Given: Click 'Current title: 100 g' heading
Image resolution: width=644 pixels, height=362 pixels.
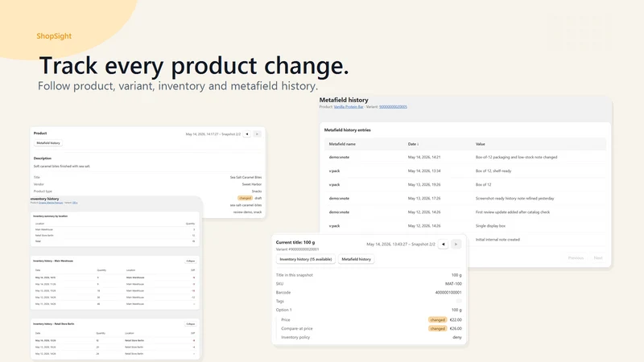Looking at the screenshot, I should [x=295, y=242].
